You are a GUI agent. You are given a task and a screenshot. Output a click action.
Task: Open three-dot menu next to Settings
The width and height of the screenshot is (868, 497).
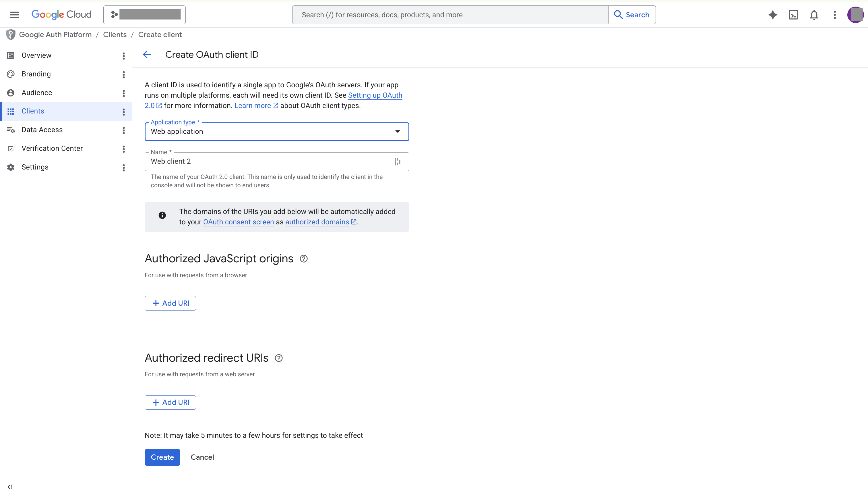coord(123,167)
